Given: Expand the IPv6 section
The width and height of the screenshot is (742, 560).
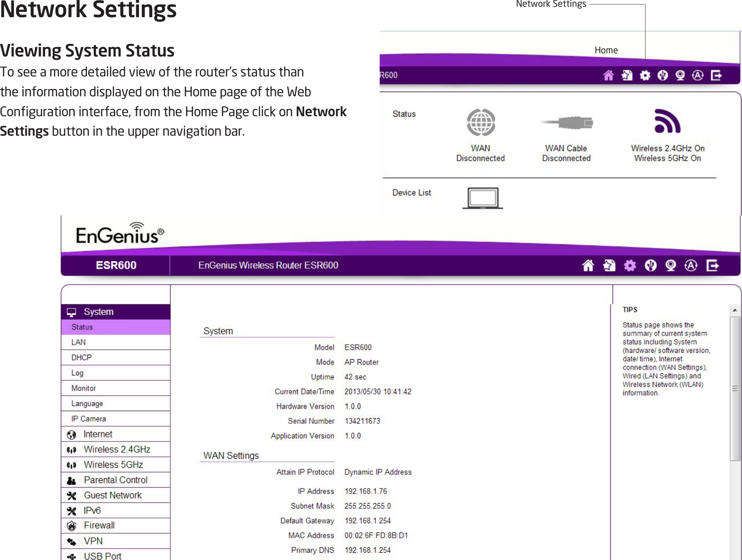Looking at the screenshot, I should 115,511.
